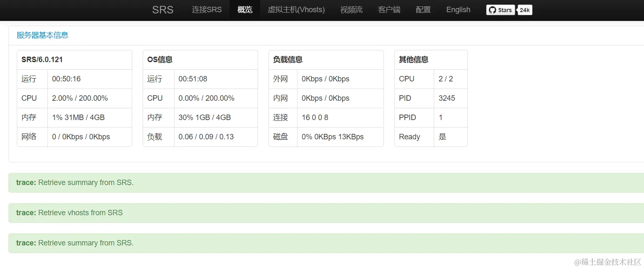Click the 外网 row label

(x=281, y=79)
